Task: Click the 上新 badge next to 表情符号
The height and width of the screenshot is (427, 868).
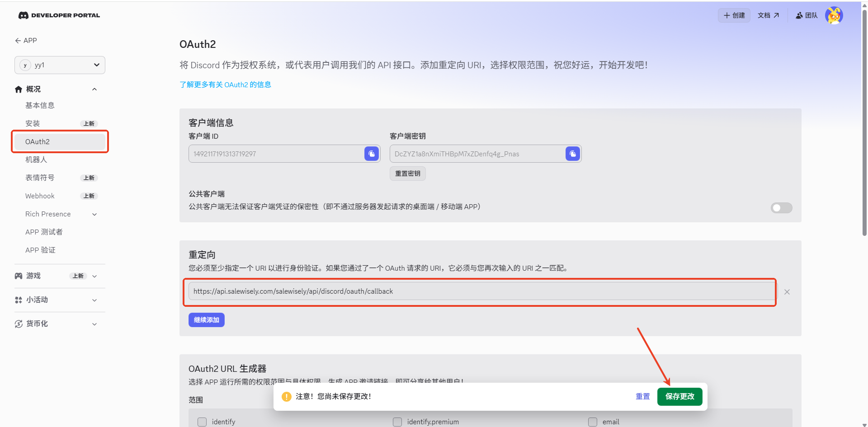Action: coord(89,178)
